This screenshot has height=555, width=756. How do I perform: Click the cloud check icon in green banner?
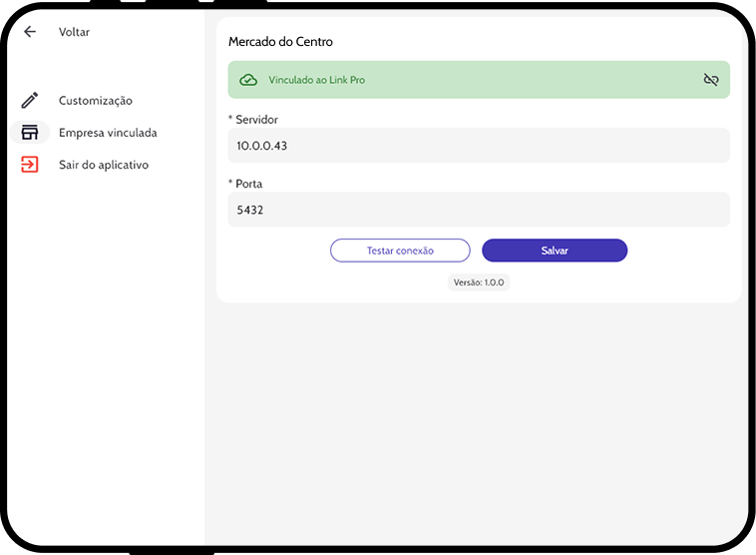(248, 80)
